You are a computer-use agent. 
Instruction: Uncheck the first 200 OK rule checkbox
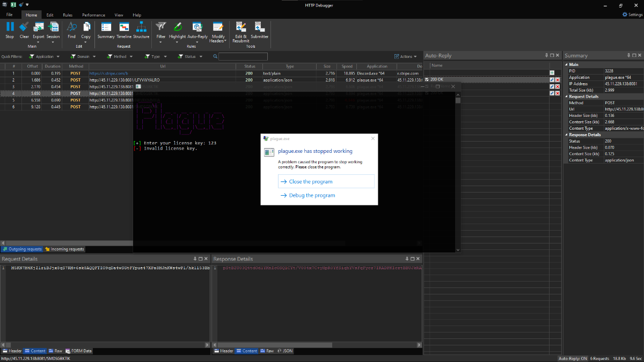(x=427, y=79)
